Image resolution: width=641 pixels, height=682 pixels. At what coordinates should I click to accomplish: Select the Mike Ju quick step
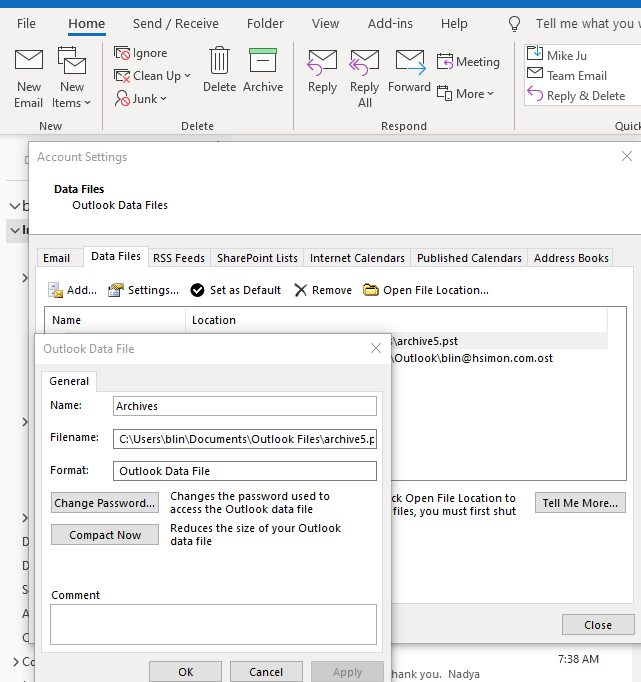pos(566,55)
